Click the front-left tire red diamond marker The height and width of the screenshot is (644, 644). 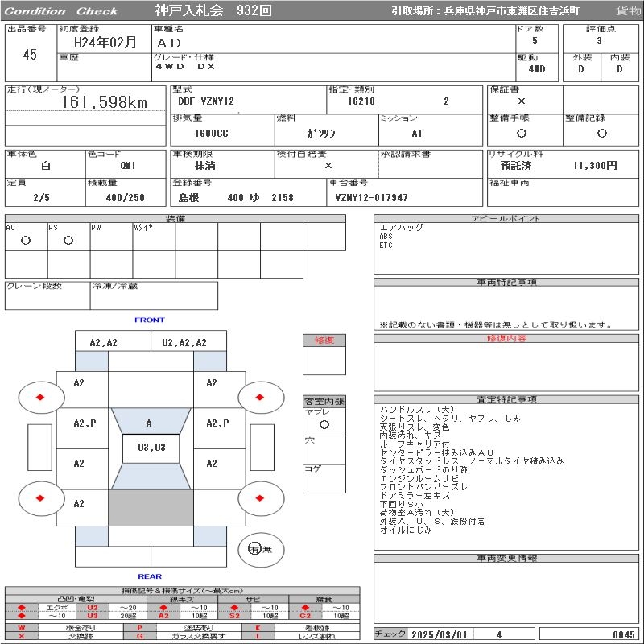point(40,397)
